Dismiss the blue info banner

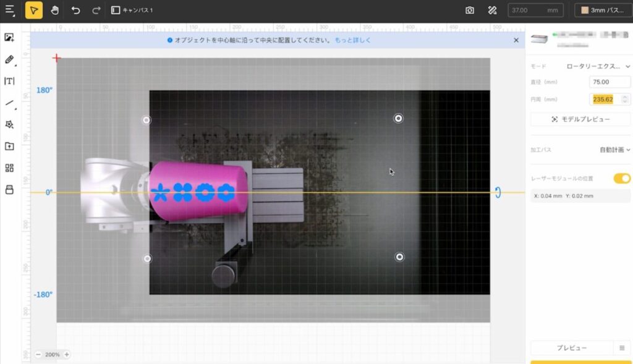516,40
